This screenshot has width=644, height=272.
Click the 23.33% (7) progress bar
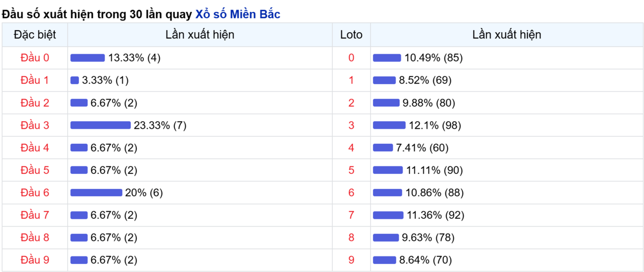[100, 125]
